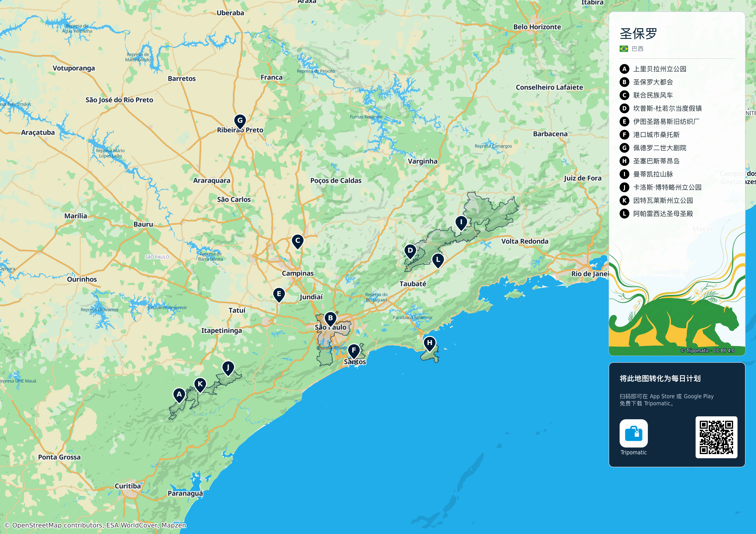Click the Juiz de Fora city label
Screen dimensions: 756x534
pyautogui.click(x=583, y=178)
